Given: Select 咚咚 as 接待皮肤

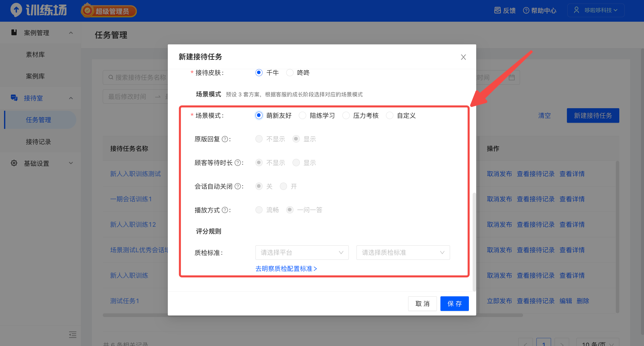Looking at the screenshot, I should (x=290, y=73).
